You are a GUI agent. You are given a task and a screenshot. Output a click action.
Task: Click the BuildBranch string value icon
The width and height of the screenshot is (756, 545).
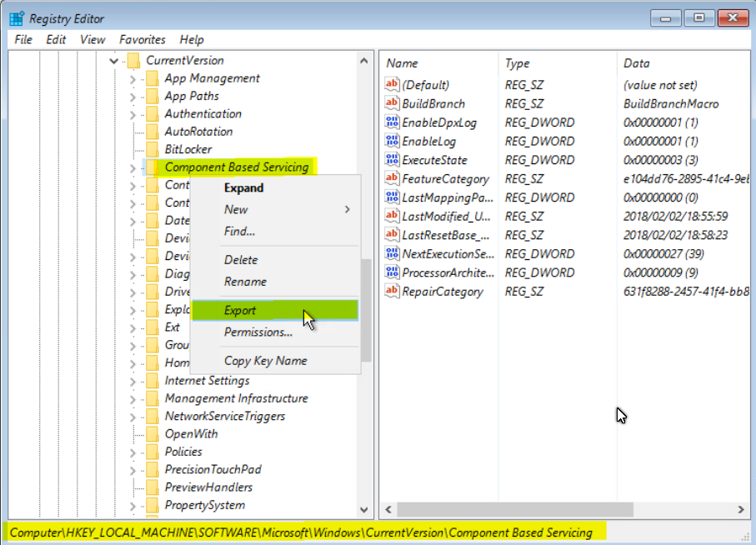[x=392, y=103]
